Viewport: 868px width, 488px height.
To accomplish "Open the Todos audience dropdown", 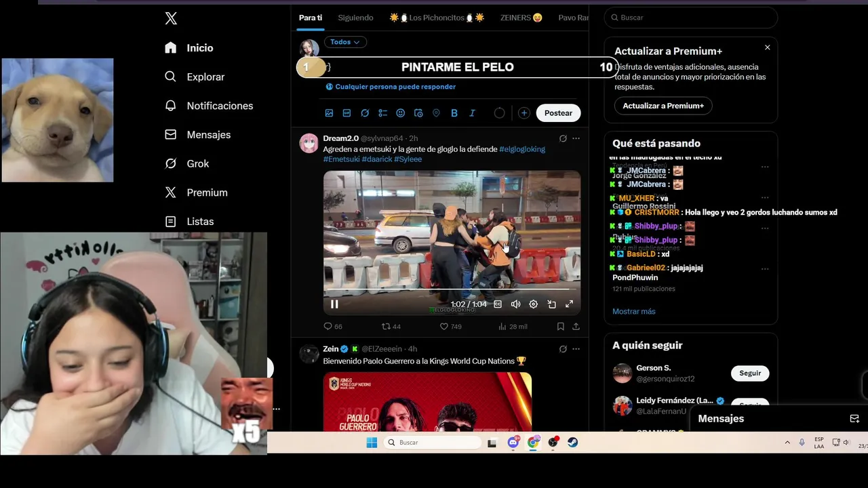I will (x=345, y=42).
